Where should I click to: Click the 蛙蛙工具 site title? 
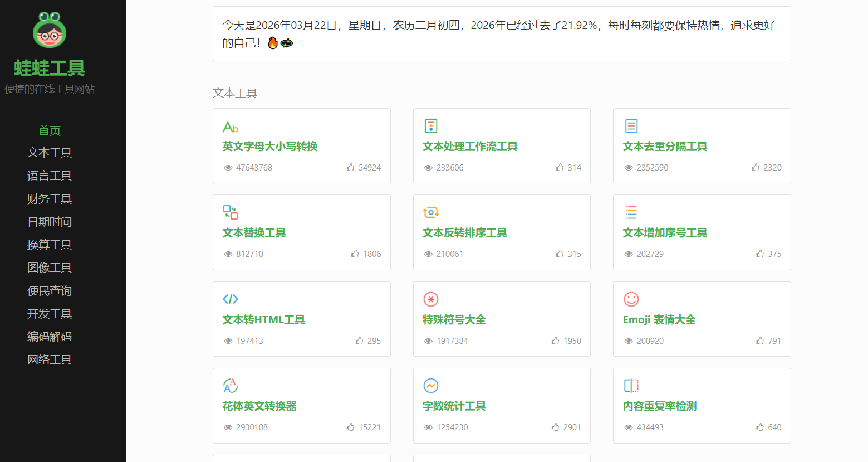(50, 68)
